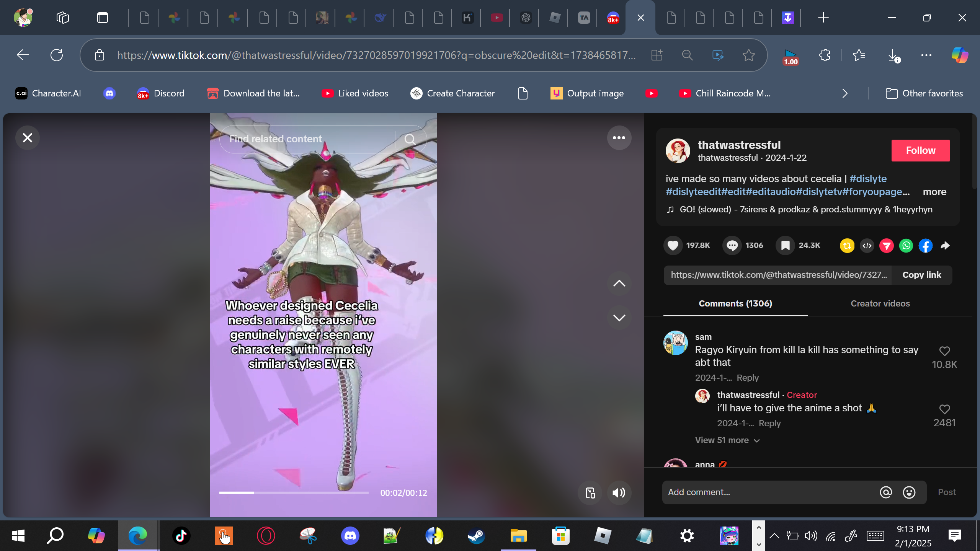Image resolution: width=980 pixels, height=551 pixels.
Task: Like the video with the heart icon
Action: pos(673,245)
